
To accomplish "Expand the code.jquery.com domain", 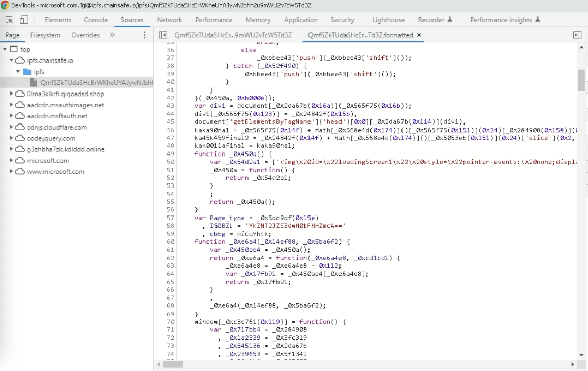I will coord(11,138).
